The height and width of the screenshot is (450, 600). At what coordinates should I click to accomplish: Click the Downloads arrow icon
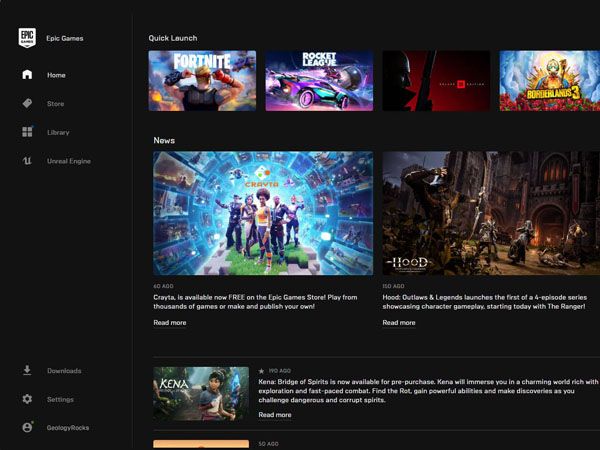(27, 370)
